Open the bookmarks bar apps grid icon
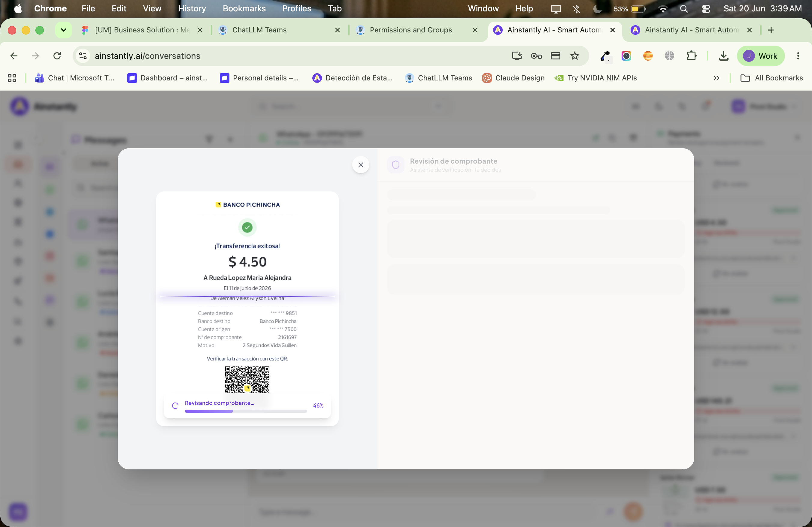The height and width of the screenshot is (527, 812). 12,78
